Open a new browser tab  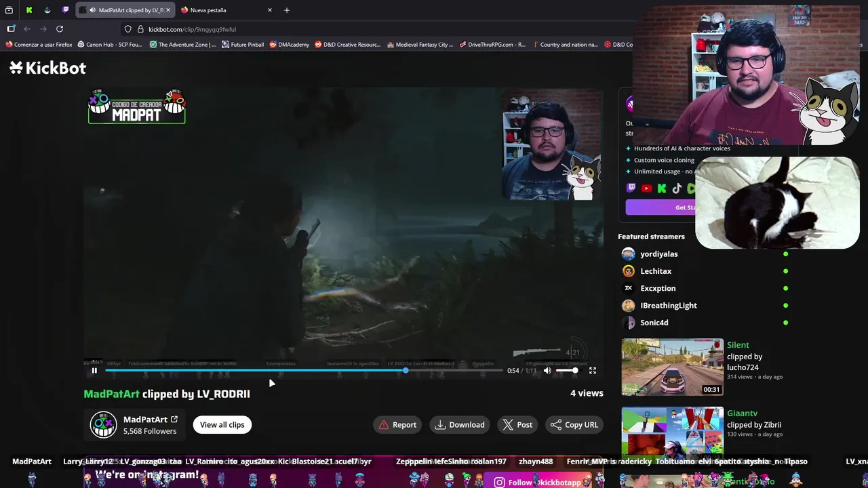coord(287,10)
